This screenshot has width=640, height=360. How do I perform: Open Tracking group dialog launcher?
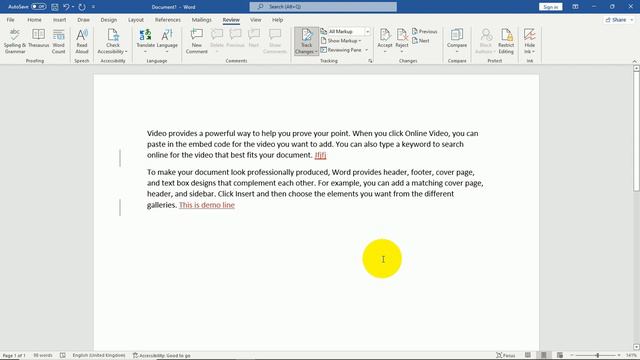click(x=370, y=61)
